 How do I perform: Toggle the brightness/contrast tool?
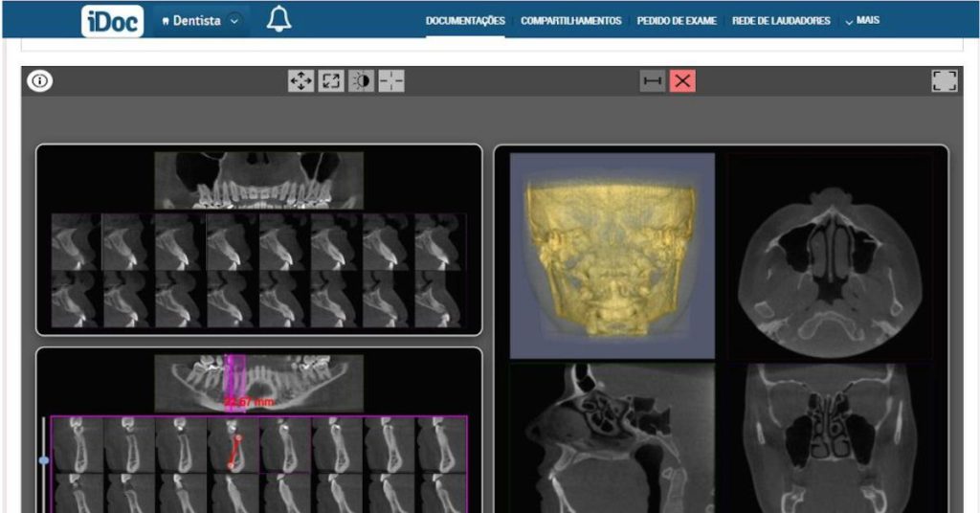point(361,81)
